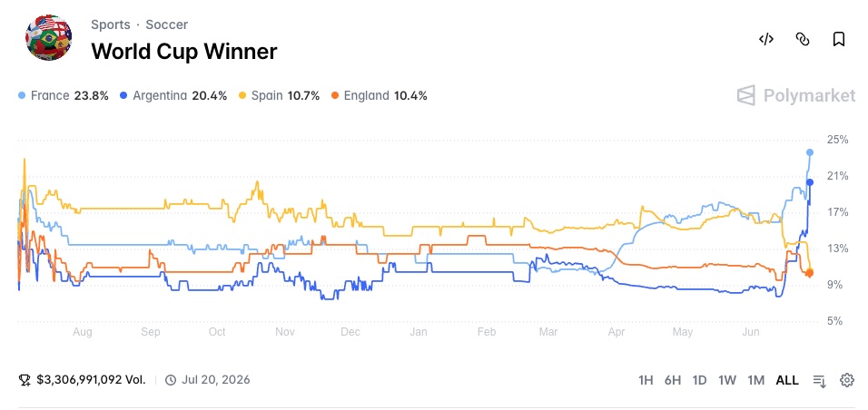Viewport: 868px width, 410px height.
Task: Select the 6H time range
Action: click(673, 380)
